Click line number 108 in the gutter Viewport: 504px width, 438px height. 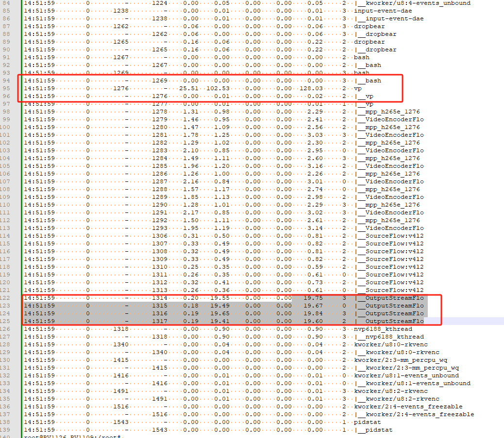point(5,189)
